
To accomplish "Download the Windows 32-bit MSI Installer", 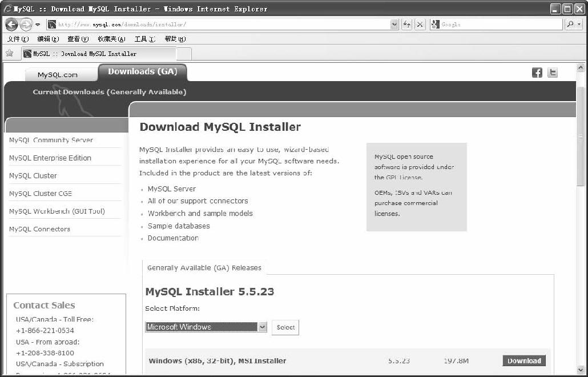I will [x=524, y=361].
